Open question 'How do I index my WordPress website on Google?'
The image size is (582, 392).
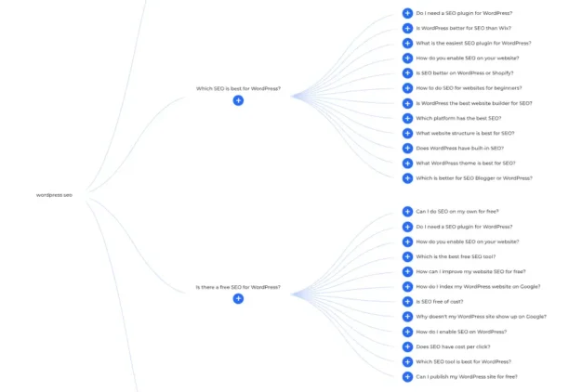pyautogui.click(x=478, y=287)
